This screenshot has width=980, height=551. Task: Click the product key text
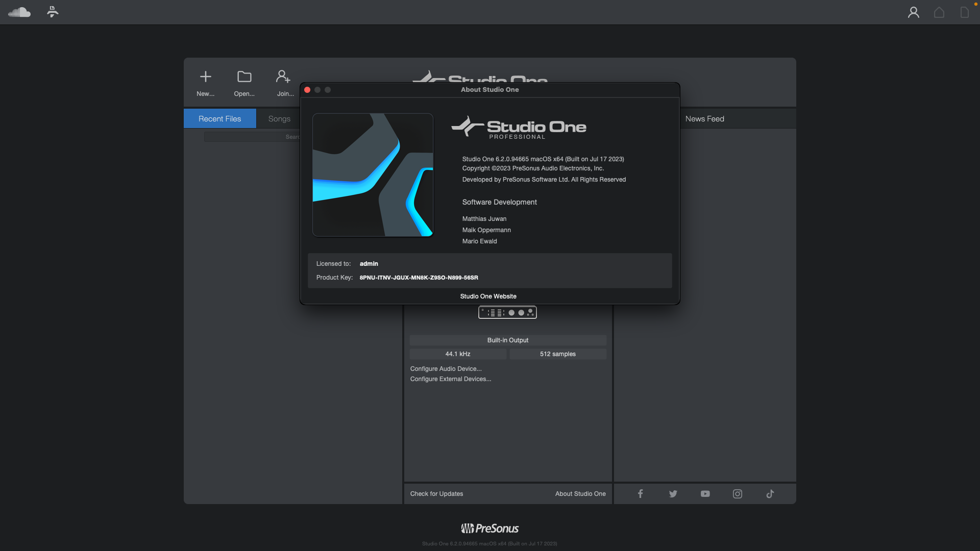tap(419, 278)
